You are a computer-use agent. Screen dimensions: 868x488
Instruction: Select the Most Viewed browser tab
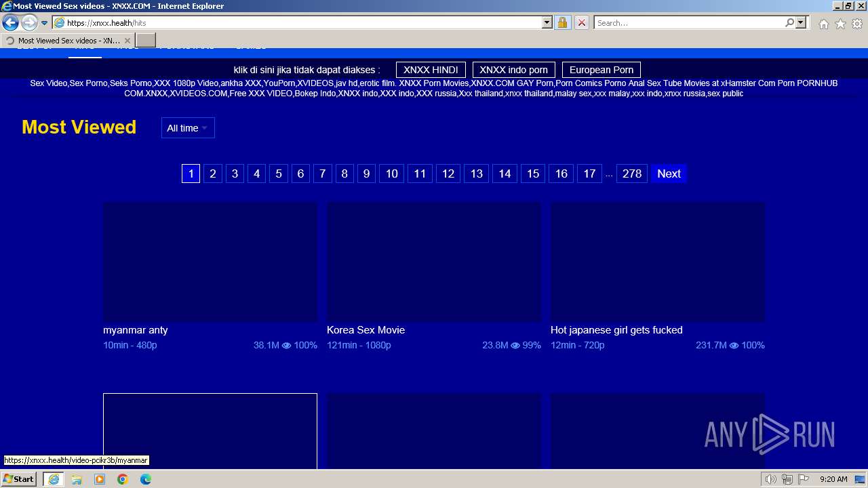tap(66, 41)
